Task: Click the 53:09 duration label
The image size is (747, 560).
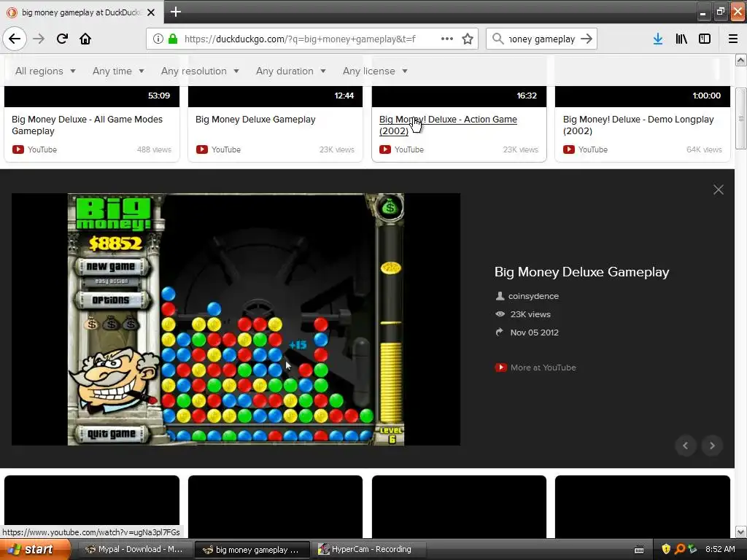Action: [158, 96]
